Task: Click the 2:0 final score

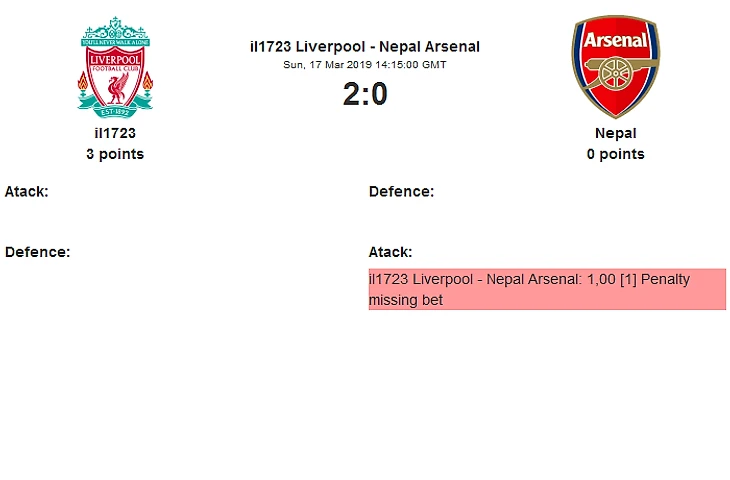Action: 365,94
